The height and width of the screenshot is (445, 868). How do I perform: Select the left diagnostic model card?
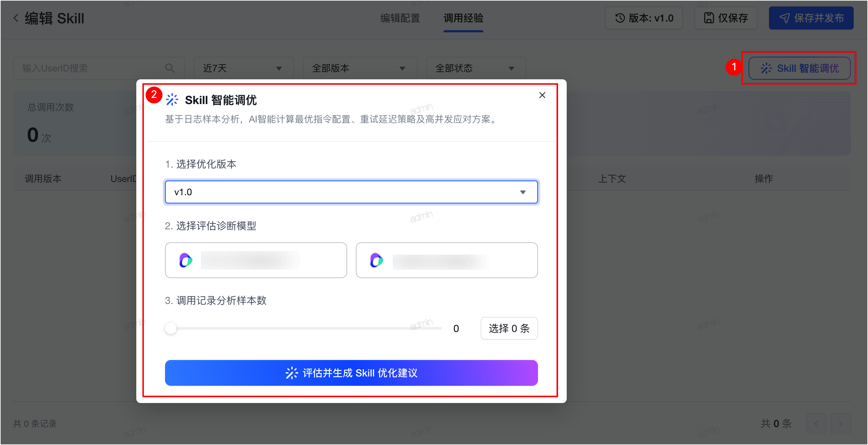pos(256,260)
